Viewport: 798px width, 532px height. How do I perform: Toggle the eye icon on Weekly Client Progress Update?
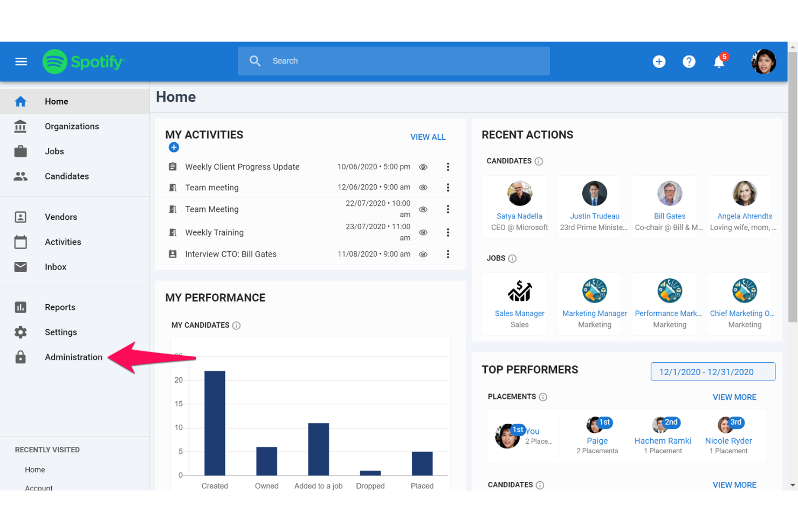point(423,167)
